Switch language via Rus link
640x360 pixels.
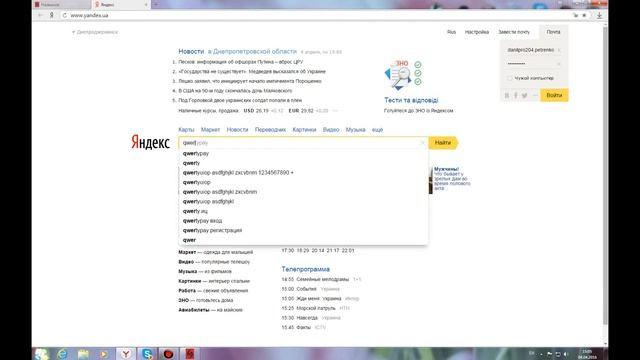451,32
